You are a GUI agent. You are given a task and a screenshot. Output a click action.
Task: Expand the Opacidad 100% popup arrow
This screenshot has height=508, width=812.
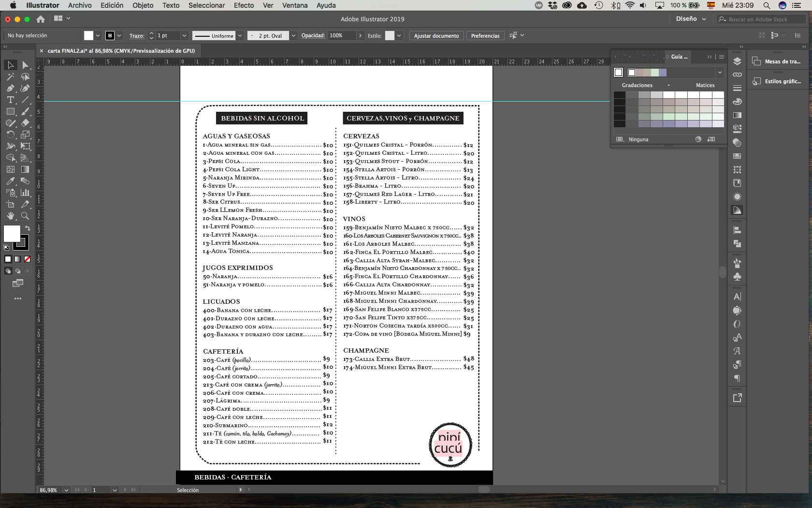(360, 36)
